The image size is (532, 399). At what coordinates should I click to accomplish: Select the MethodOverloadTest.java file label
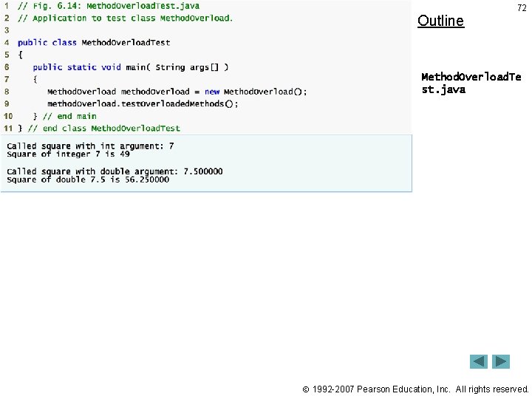(x=471, y=83)
